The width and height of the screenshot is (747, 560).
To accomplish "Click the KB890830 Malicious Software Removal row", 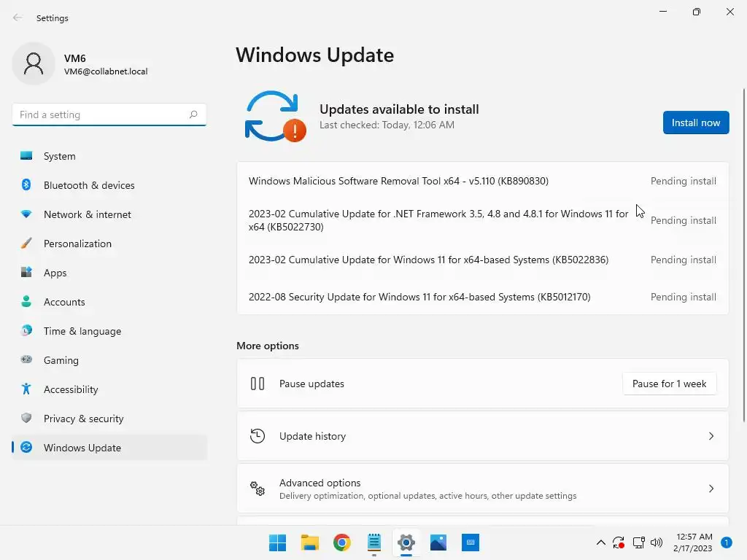I will click(x=482, y=181).
